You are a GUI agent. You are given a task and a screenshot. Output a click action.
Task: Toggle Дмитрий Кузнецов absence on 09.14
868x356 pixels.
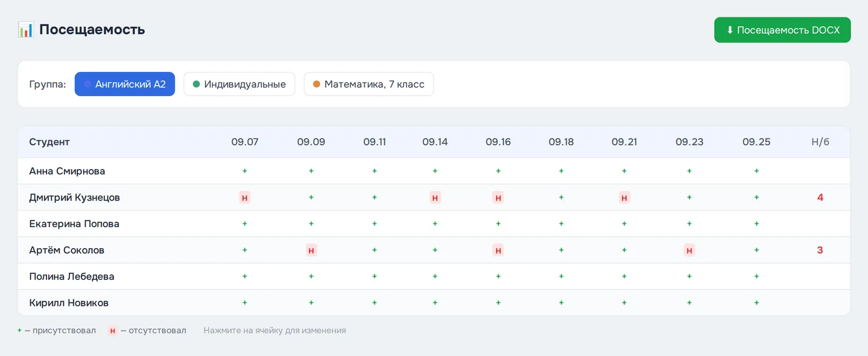tap(435, 198)
